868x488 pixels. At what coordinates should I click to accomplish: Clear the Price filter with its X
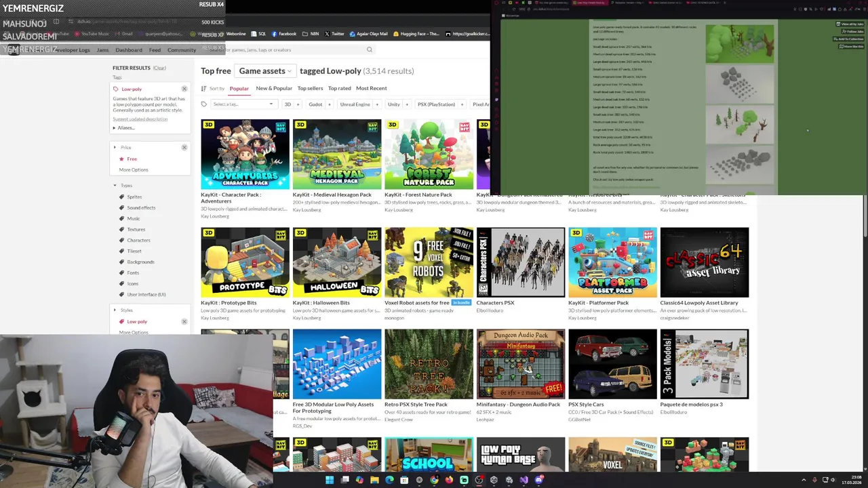click(184, 147)
